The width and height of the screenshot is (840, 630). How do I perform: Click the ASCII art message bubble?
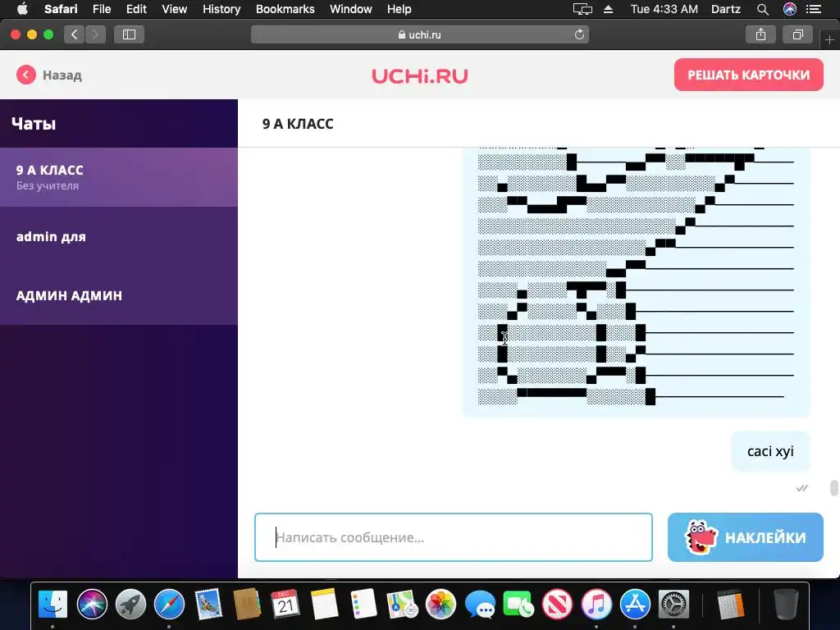click(x=636, y=282)
